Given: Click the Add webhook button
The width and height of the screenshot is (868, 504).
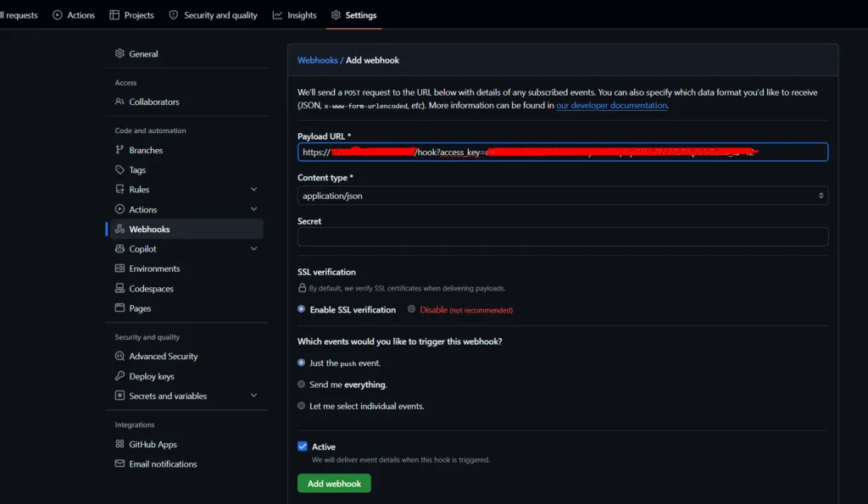Looking at the screenshot, I should (x=334, y=484).
